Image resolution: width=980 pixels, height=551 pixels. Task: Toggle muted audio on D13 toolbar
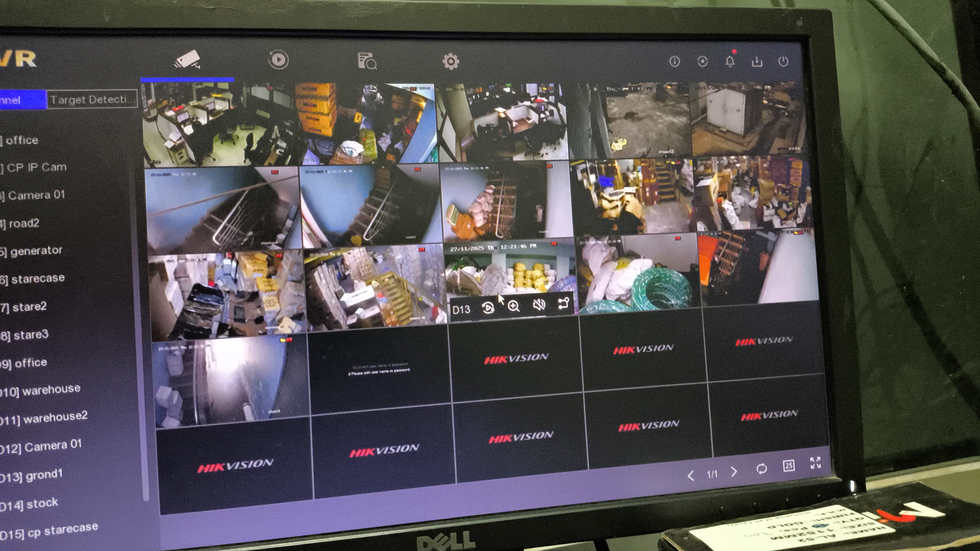(x=539, y=305)
